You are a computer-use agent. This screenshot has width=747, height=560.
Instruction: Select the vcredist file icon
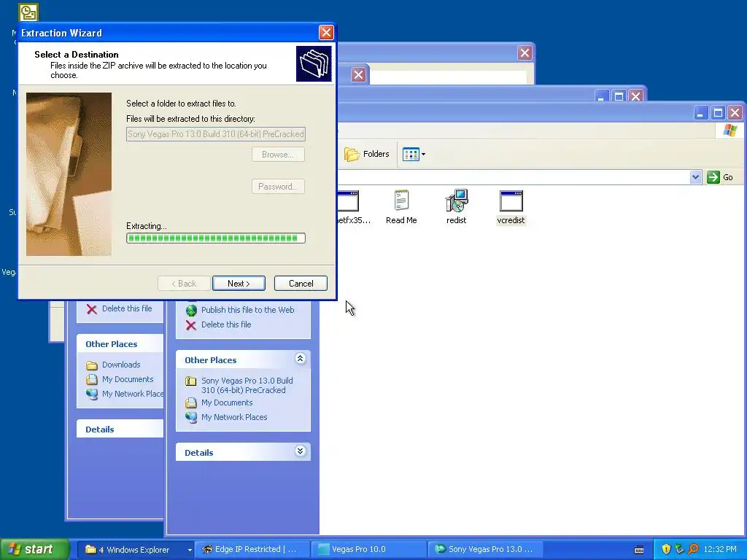(x=511, y=207)
